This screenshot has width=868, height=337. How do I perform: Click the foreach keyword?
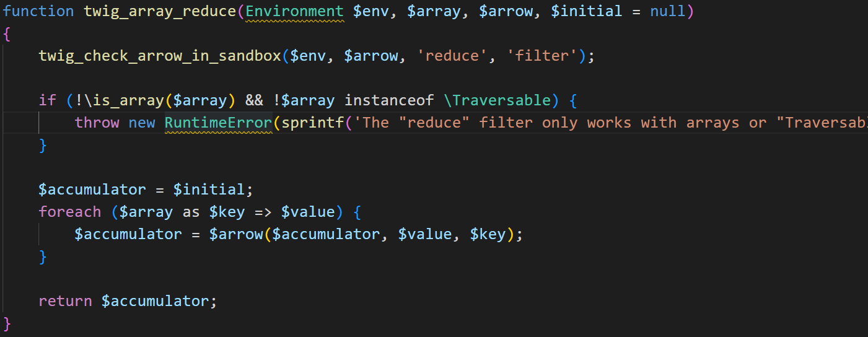coord(69,212)
